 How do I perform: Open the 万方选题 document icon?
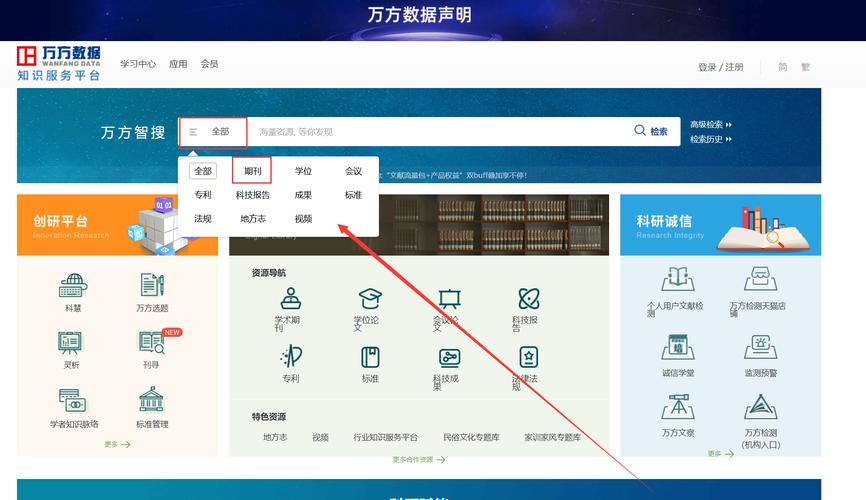pyautogui.click(x=152, y=285)
